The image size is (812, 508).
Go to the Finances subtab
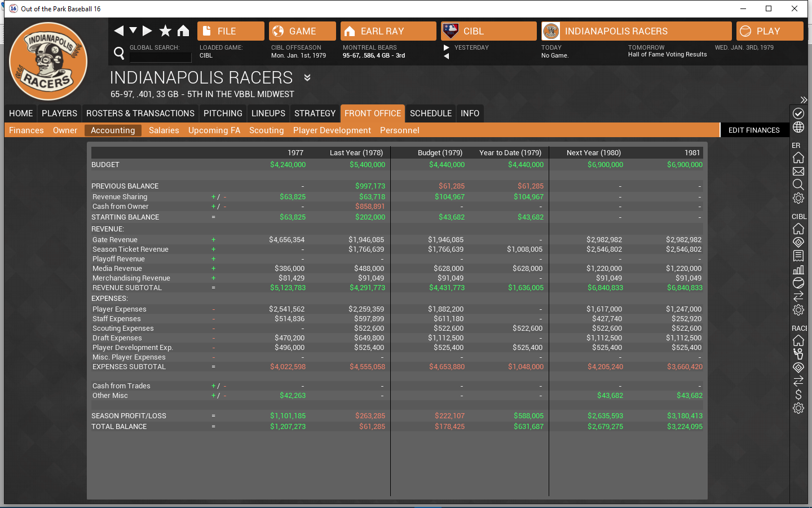[27, 130]
